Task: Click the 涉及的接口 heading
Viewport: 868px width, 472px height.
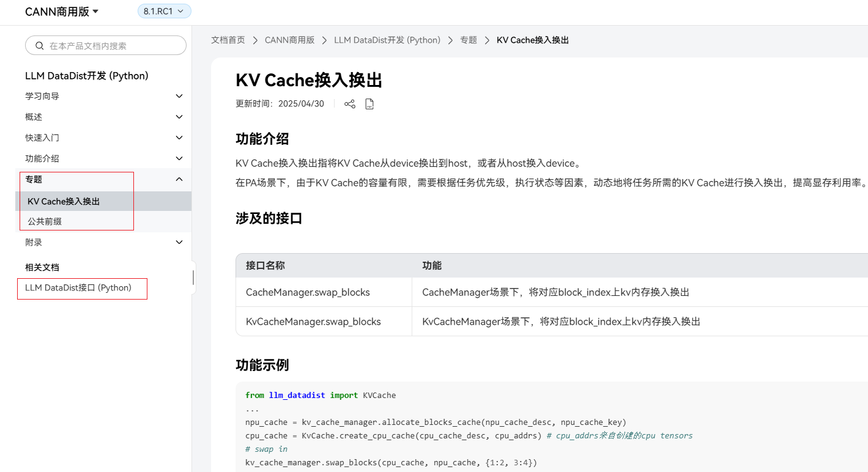Action: coord(269,218)
